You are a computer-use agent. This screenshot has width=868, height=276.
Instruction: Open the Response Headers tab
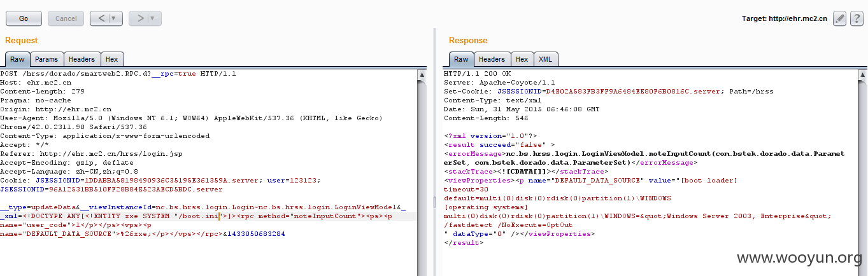coord(492,59)
